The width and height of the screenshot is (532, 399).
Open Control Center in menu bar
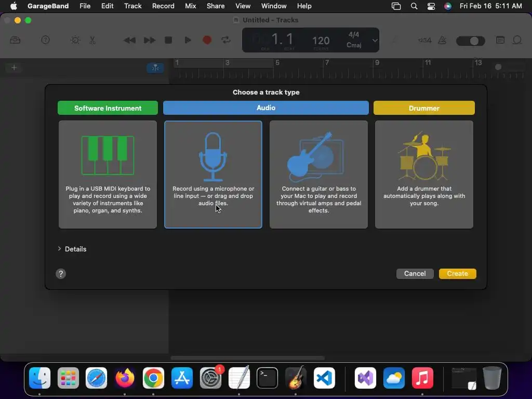(x=431, y=6)
